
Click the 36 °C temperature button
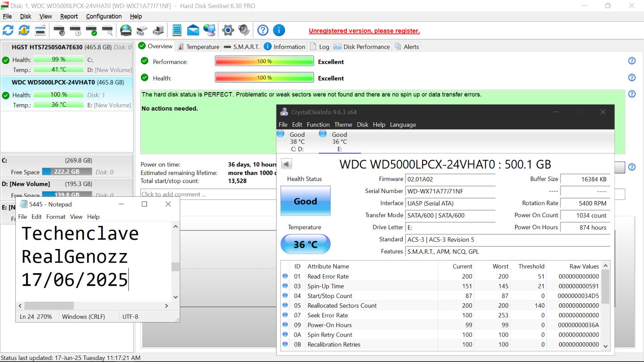click(x=305, y=244)
